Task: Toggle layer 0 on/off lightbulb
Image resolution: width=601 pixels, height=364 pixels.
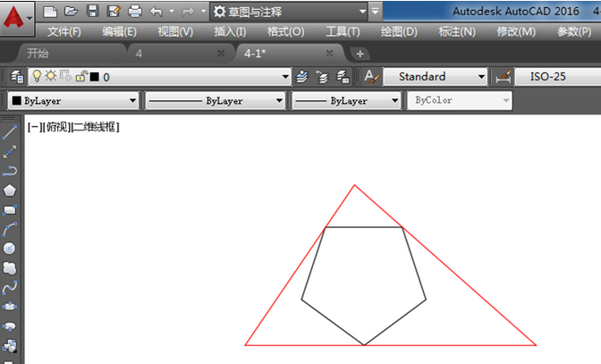Action: click(37, 76)
